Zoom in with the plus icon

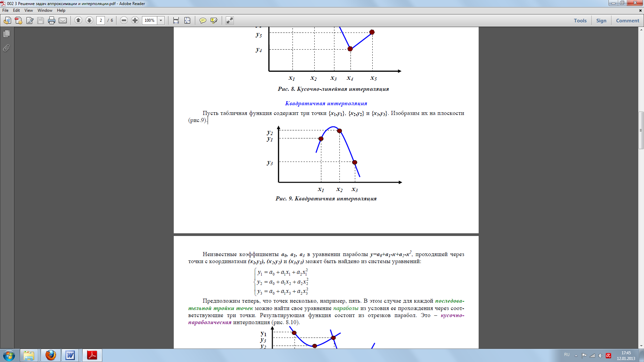point(135,20)
